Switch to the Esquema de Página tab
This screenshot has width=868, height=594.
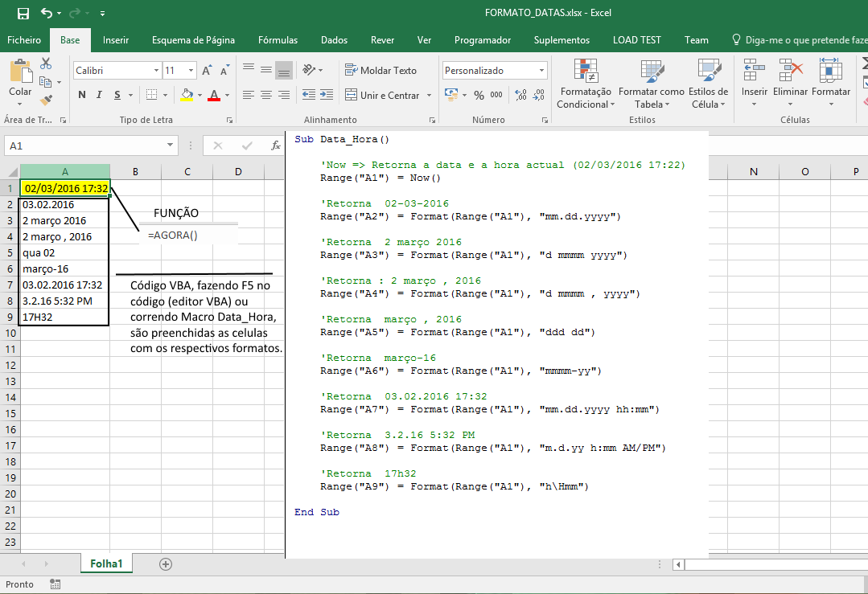pyautogui.click(x=193, y=40)
